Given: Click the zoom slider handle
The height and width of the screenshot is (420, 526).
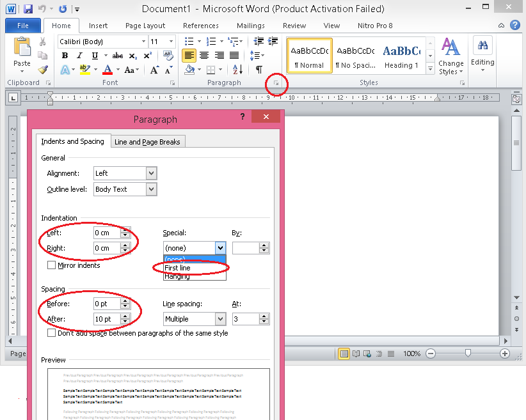Looking at the screenshot, I should [x=468, y=354].
